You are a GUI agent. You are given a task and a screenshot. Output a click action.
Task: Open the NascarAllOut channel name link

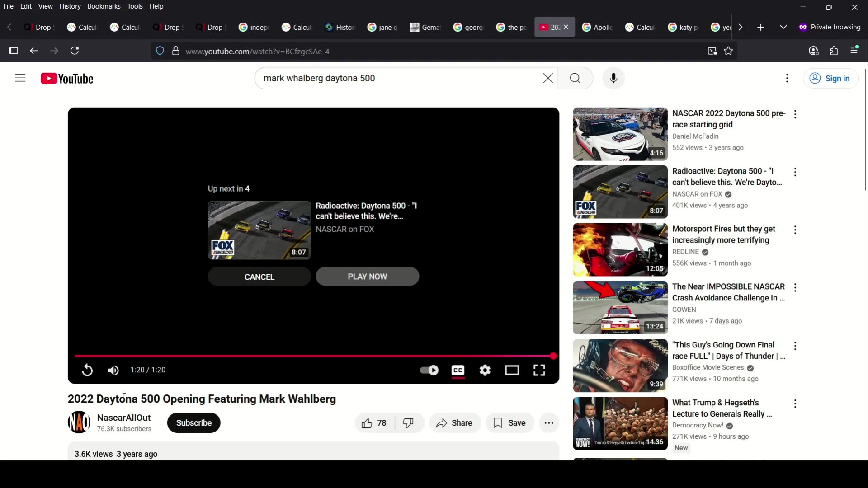click(x=124, y=418)
